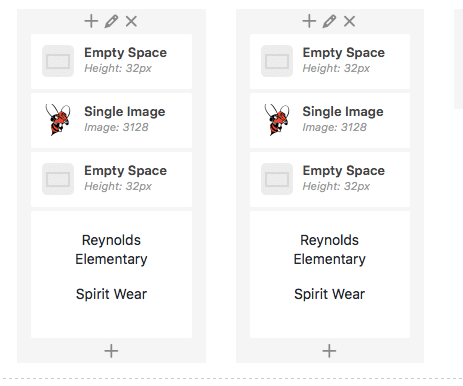Delete left column with X icon

pos(131,21)
